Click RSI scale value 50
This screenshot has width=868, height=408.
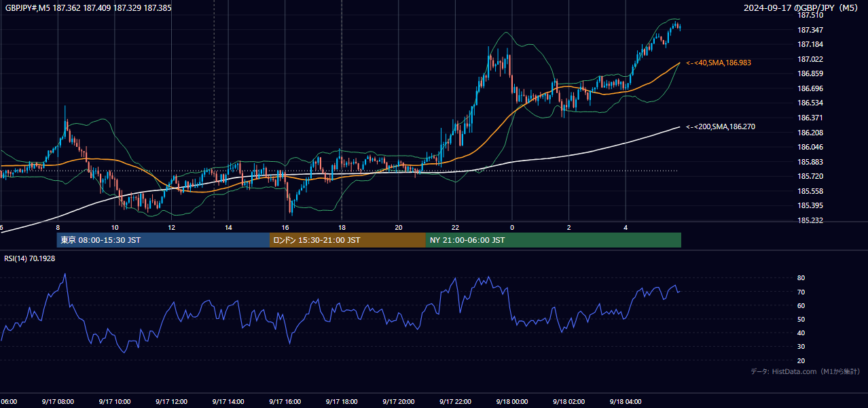coord(801,319)
